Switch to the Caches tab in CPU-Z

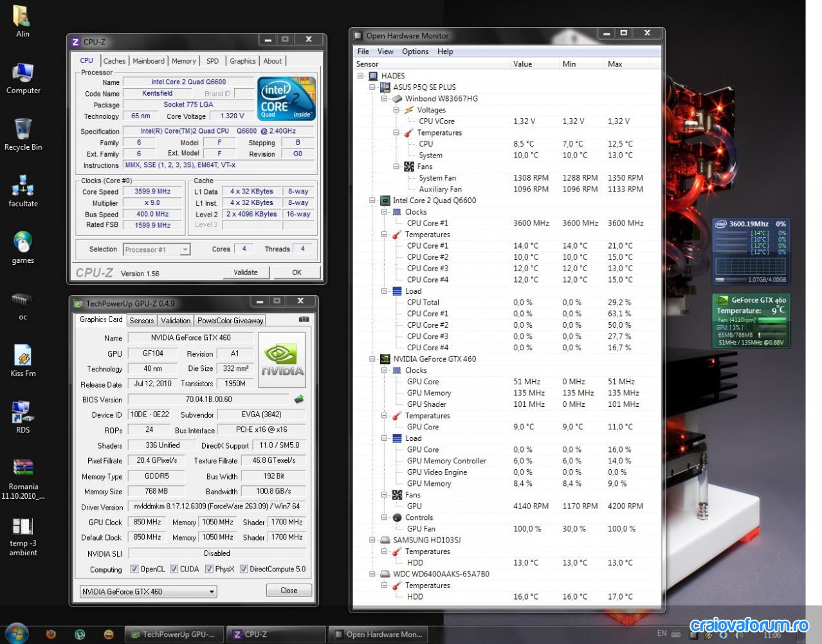(114, 61)
